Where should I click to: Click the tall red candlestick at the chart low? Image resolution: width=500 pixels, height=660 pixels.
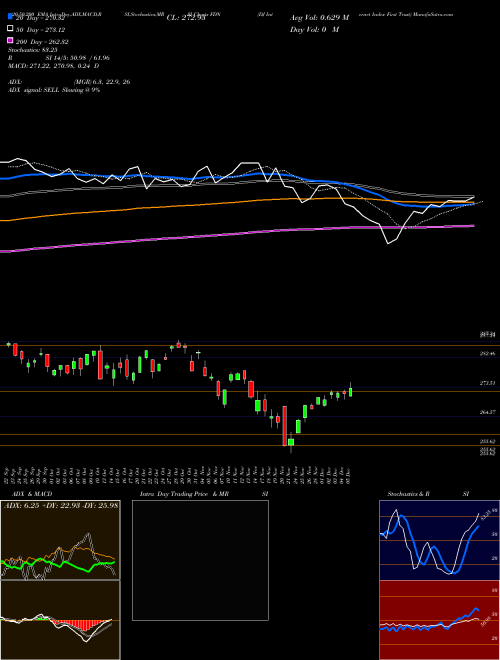285,426
